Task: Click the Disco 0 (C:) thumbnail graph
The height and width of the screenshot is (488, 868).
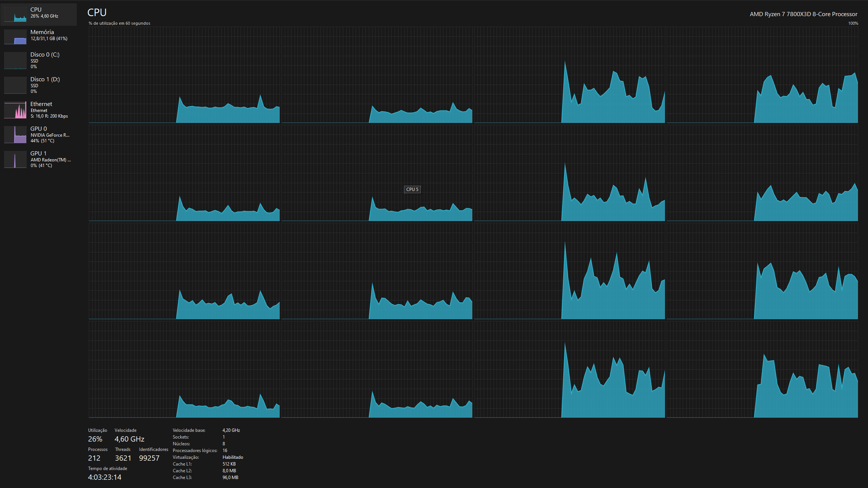Action: [x=15, y=60]
